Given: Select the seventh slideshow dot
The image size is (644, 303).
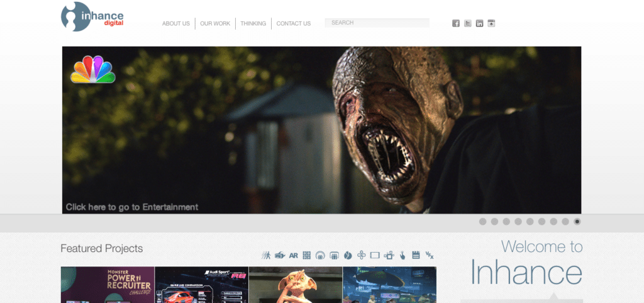Looking at the screenshot, I should pos(553,222).
